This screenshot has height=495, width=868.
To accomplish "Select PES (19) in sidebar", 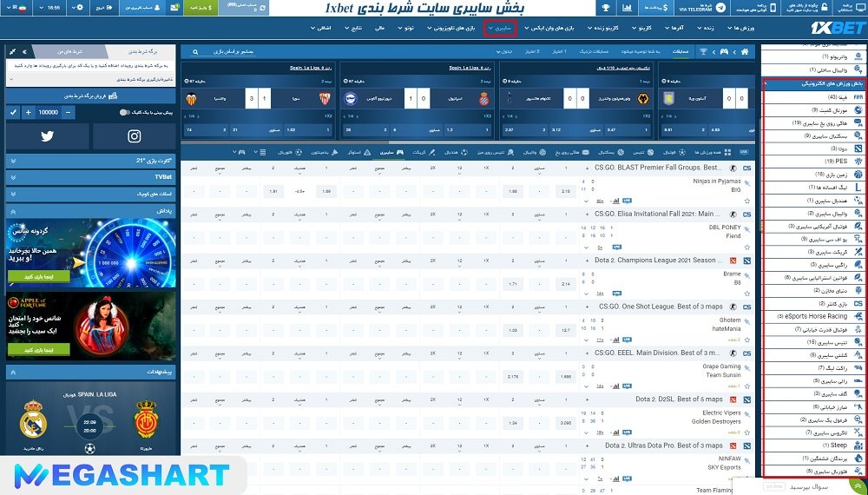I will point(814,162).
